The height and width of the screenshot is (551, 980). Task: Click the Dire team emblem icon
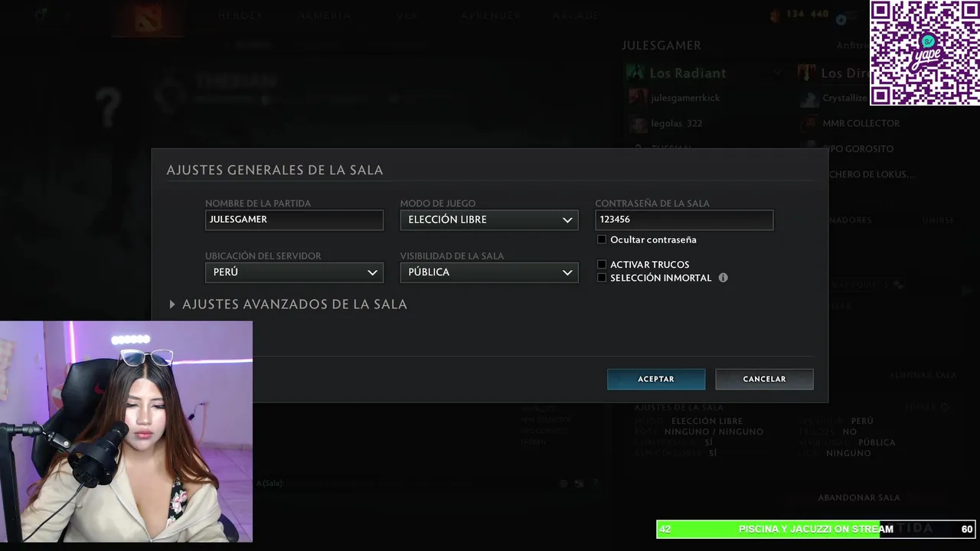point(807,73)
